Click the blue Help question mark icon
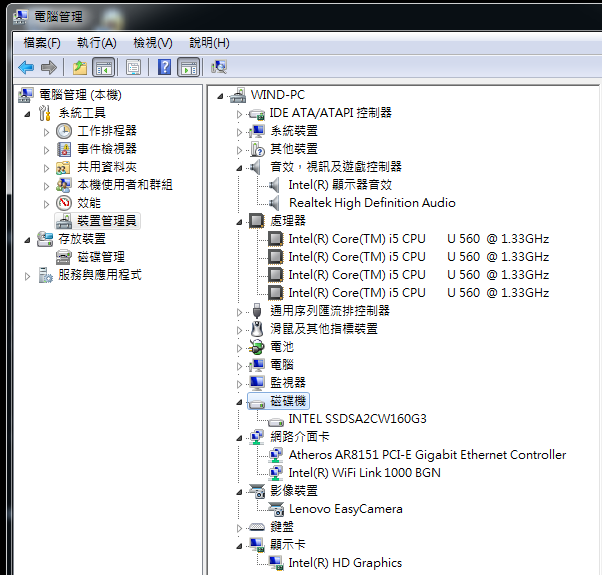Viewport: 602px width, 575px height. (164, 68)
